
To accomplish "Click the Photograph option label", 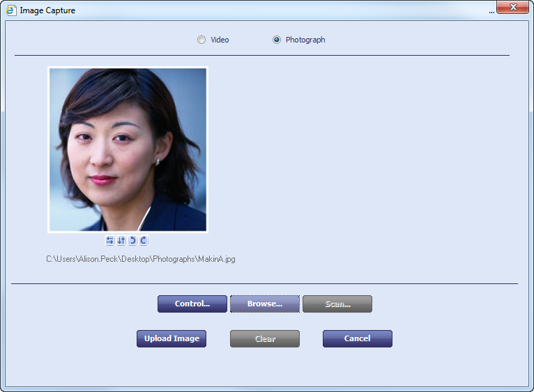I will point(305,40).
